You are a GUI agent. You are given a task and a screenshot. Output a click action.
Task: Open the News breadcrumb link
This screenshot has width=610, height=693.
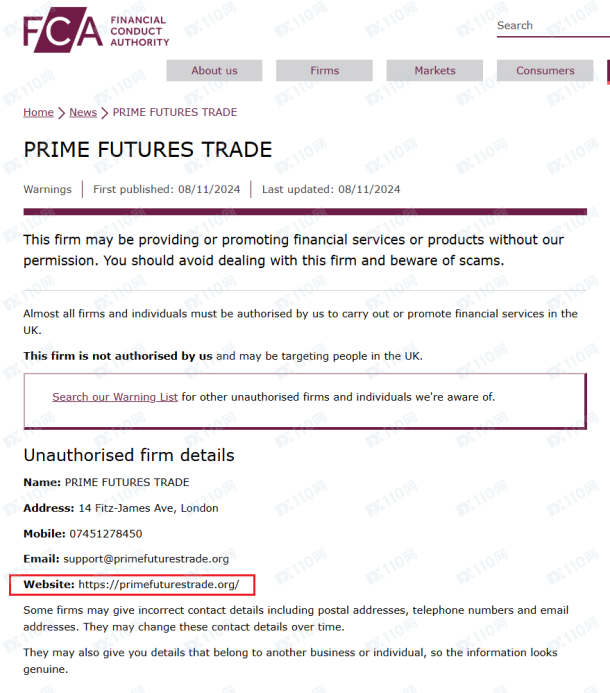click(83, 113)
